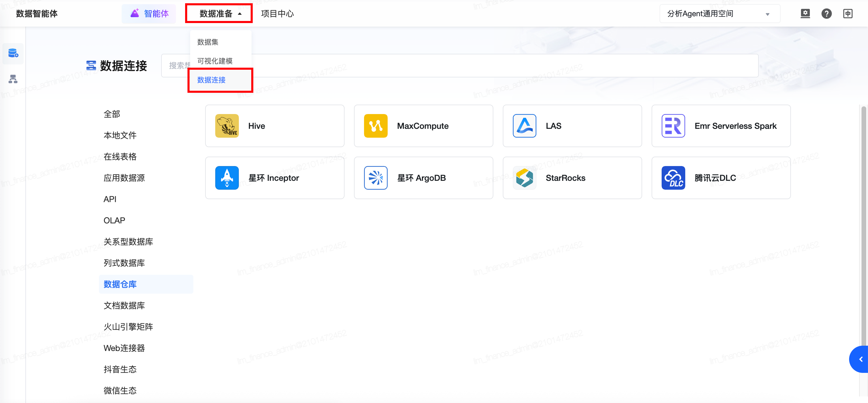Select the Web连接器 category
The height and width of the screenshot is (403, 868).
pos(146,348)
